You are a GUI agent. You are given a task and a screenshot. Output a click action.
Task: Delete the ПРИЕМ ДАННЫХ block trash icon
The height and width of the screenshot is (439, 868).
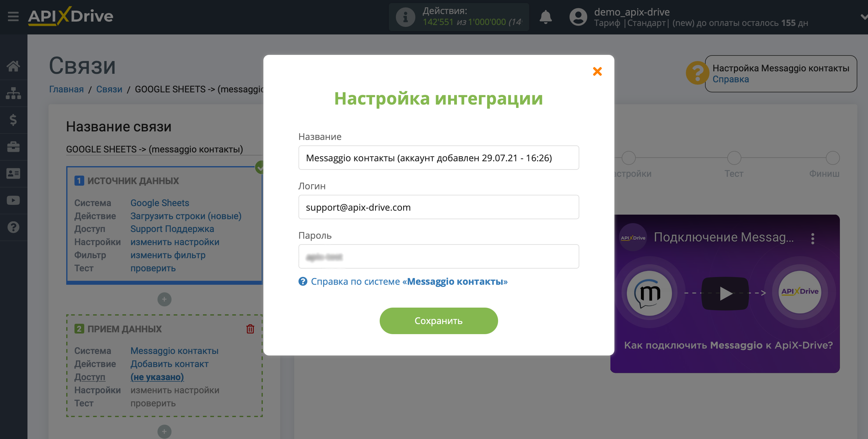250,329
